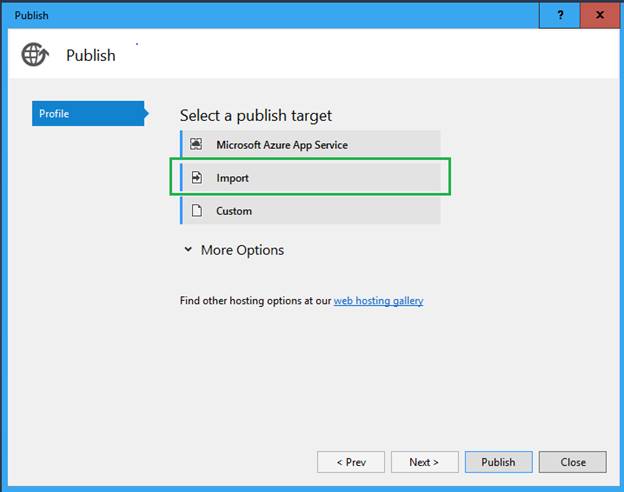This screenshot has height=492, width=624.
Task: Go back with the Prev button
Action: point(350,462)
